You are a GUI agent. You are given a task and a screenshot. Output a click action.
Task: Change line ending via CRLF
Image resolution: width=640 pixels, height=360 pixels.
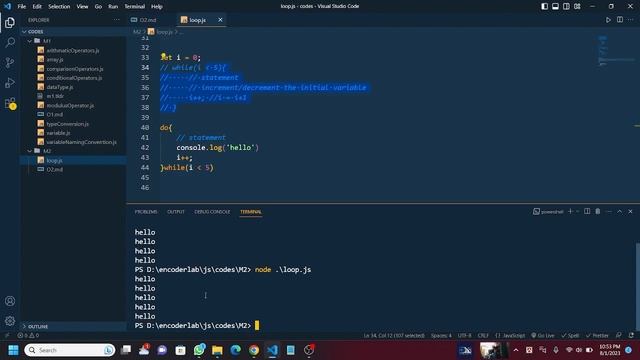[x=483, y=336]
